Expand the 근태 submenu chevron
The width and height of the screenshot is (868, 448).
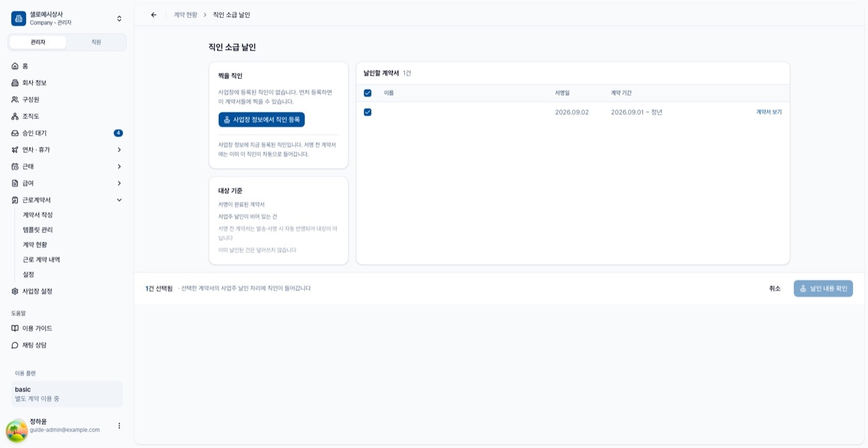click(119, 166)
